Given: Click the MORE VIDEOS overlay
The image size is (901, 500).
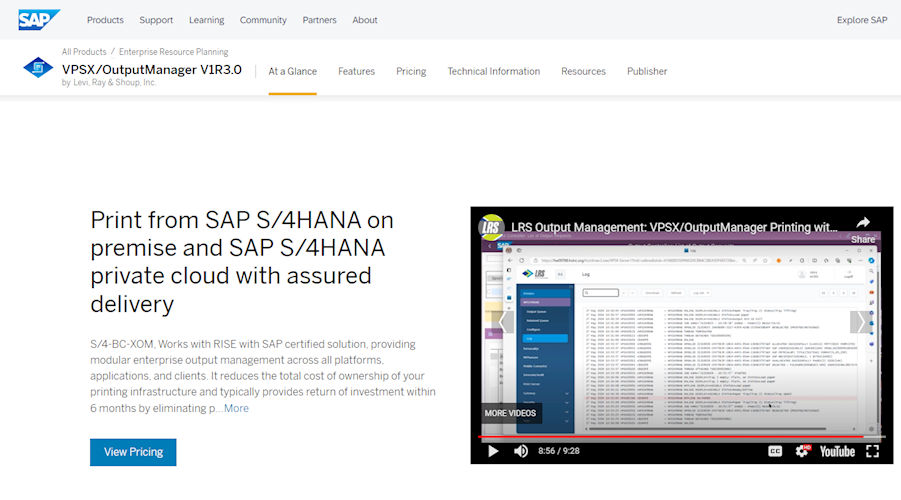Looking at the screenshot, I should click(510, 413).
